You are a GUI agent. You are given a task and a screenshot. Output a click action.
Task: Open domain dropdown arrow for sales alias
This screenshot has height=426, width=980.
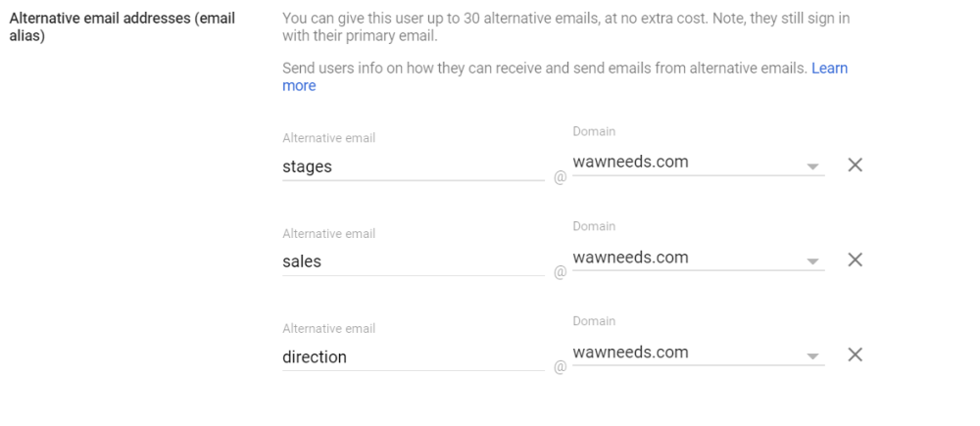[x=812, y=261]
